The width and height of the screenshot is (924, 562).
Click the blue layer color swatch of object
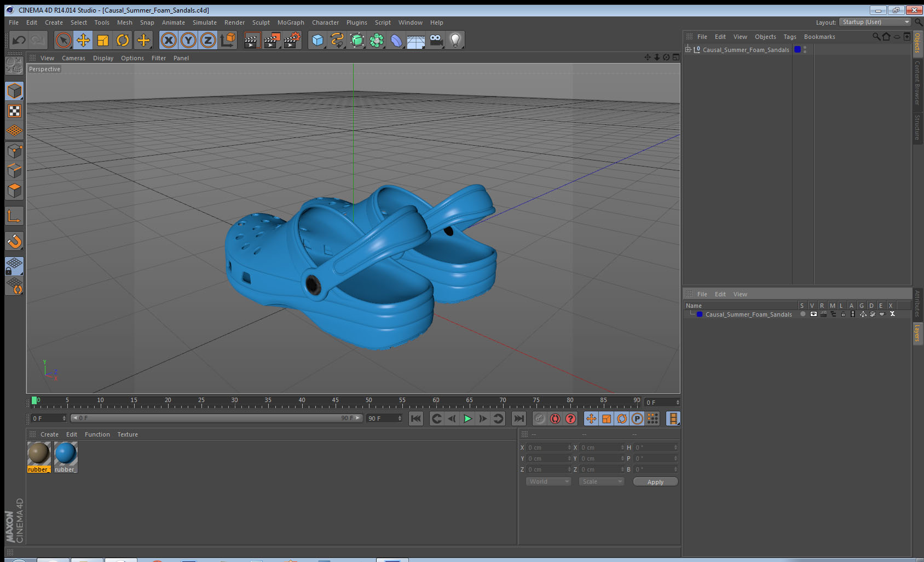(798, 49)
